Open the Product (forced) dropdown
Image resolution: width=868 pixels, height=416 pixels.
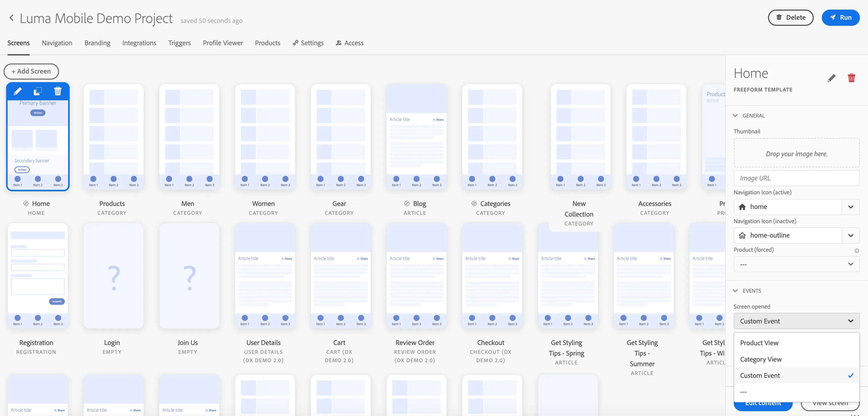(x=796, y=264)
